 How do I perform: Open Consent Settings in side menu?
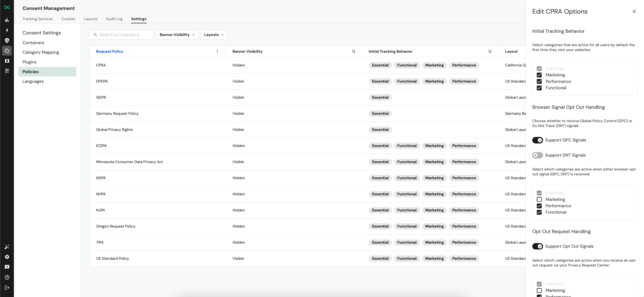tap(42, 33)
